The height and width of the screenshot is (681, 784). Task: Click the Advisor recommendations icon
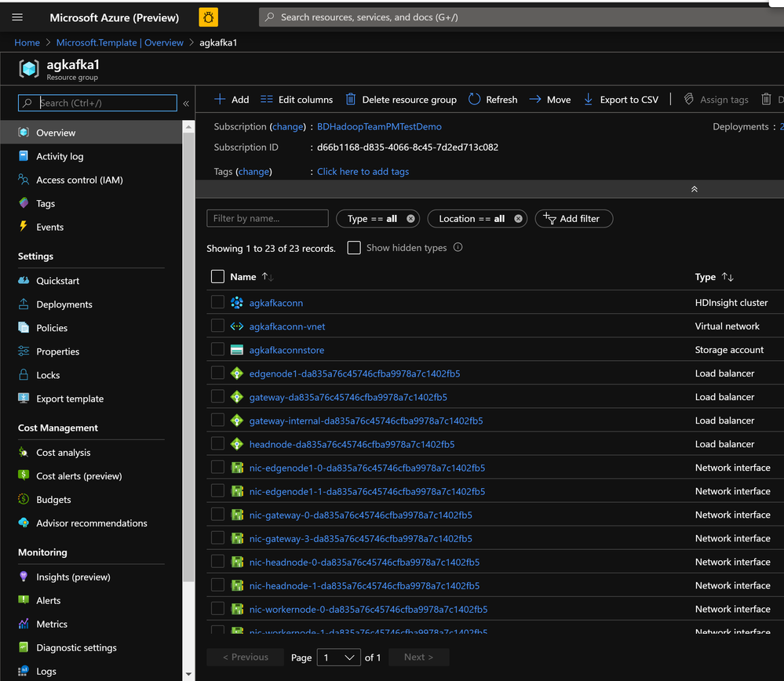pyautogui.click(x=24, y=523)
